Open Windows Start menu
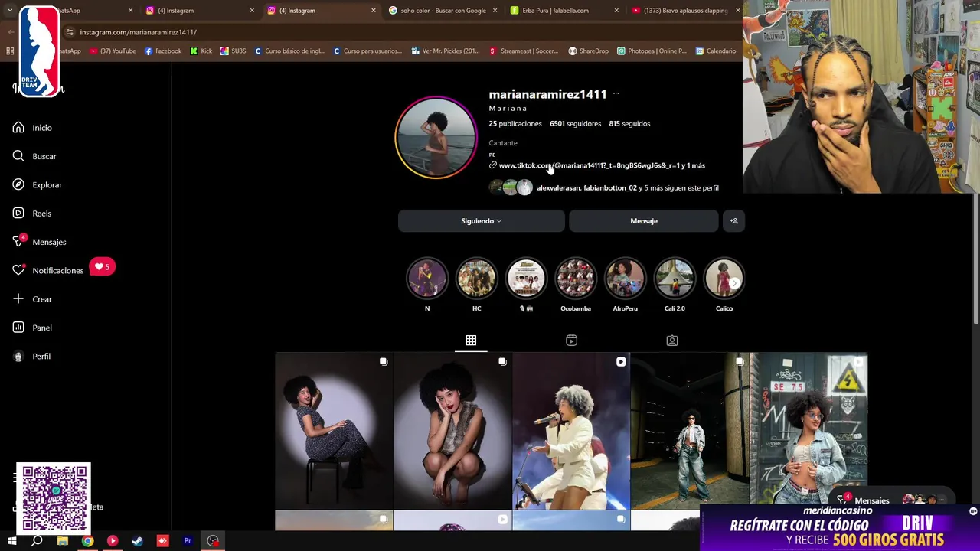 point(12,541)
